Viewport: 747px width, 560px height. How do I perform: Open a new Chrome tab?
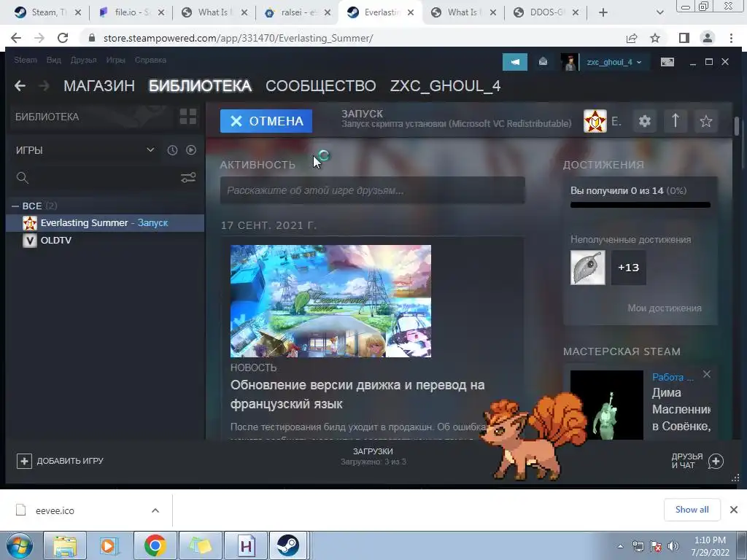pyautogui.click(x=603, y=12)
